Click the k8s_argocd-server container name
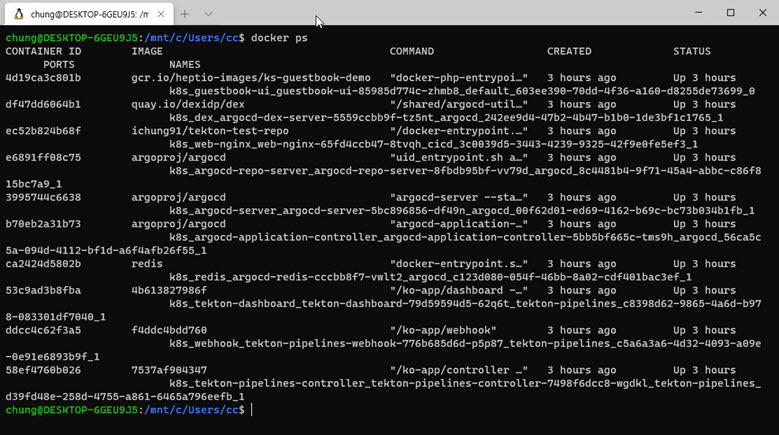This screenshot has width=779, height=435. tap(462, 211)
